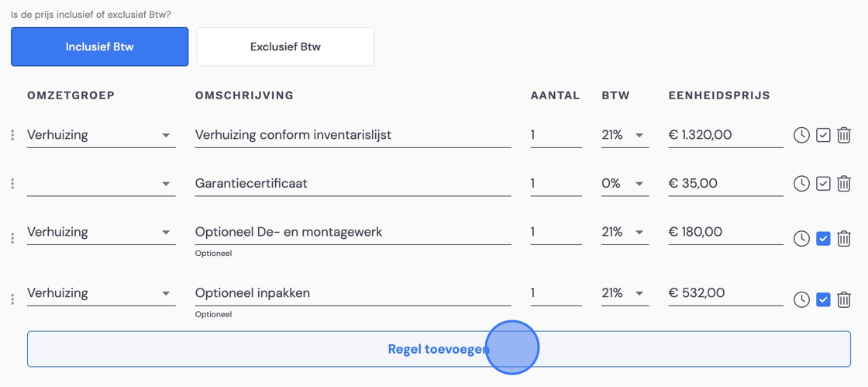Toggle optional checkbox on Verhuizing conform inventarislijst row

(824, 135)
